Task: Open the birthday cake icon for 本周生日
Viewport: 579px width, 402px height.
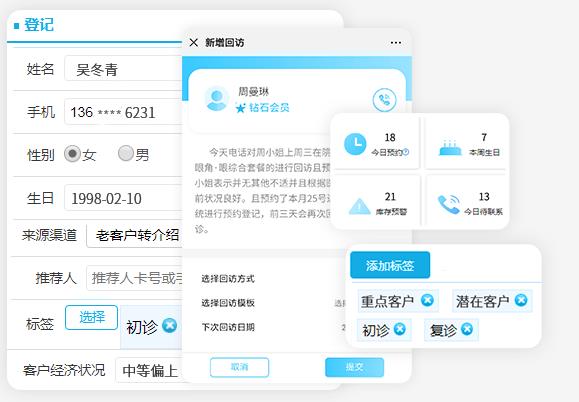Action: coord(450,148)
